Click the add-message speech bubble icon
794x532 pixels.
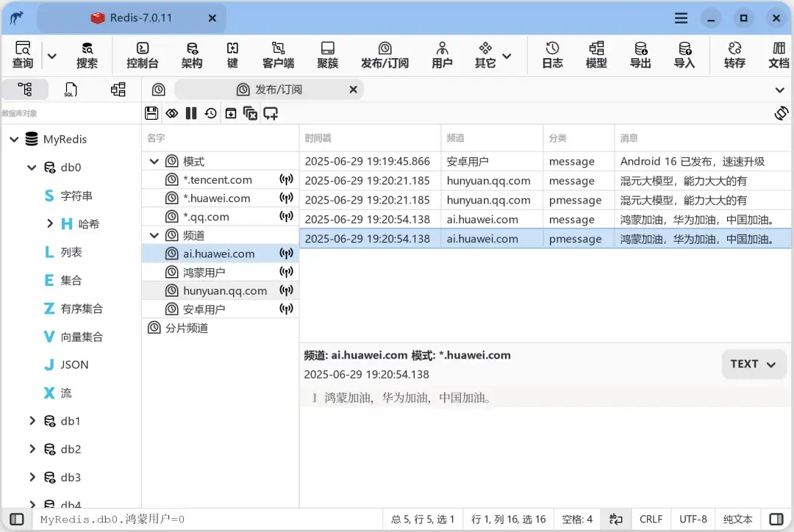click(x=271, y=113)
